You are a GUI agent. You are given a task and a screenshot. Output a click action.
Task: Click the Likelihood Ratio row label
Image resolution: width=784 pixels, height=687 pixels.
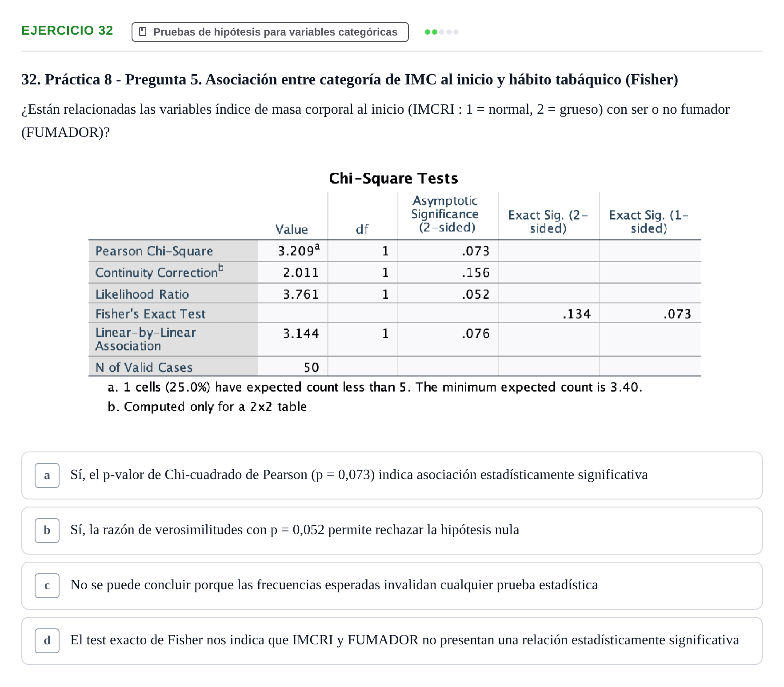coord(142,294)
